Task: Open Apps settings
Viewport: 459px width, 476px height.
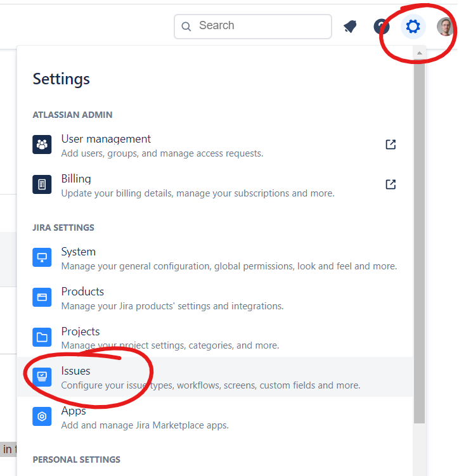Action: tap(215, 418)
